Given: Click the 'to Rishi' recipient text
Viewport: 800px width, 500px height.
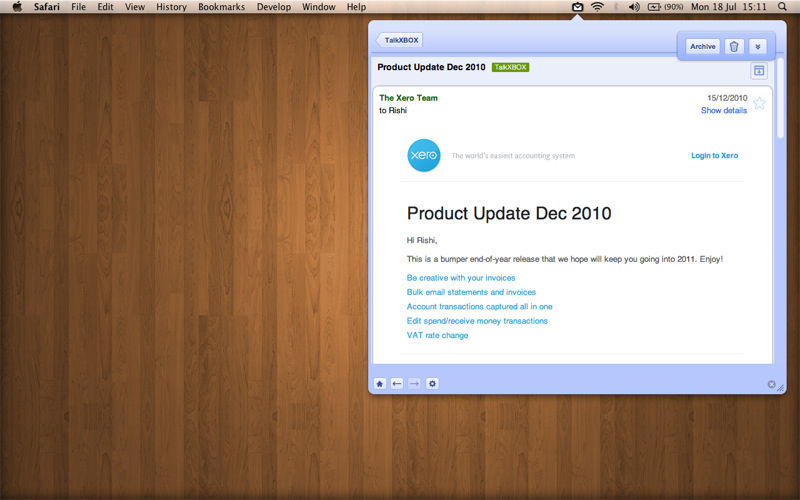Looking at the screenshot, I should (x=393, y=110).
